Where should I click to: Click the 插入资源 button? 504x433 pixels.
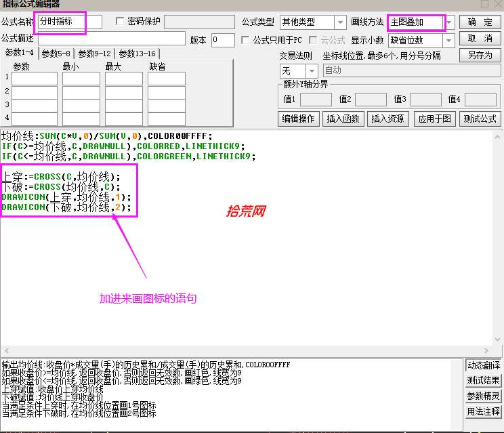pyautogui.click(x=387, y=119)
